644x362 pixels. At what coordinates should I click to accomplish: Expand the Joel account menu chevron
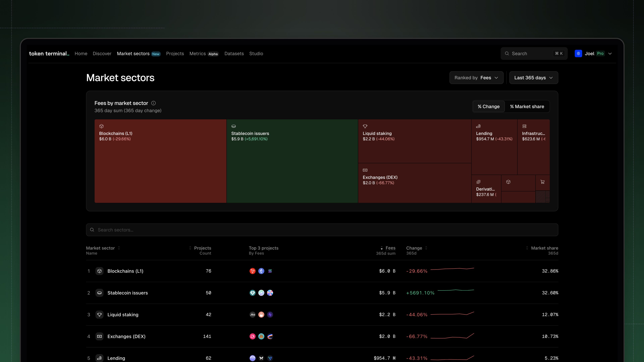(610, 53)
